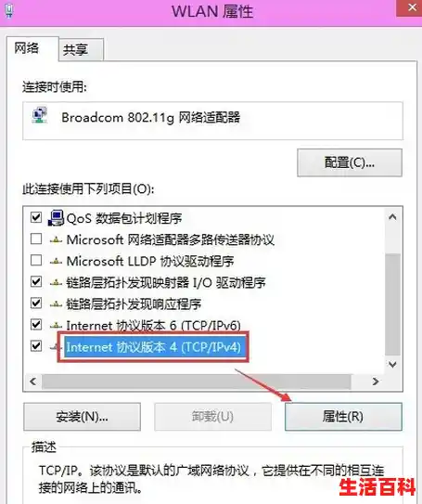
Task: Click the Microsoft LLDP protocol driver icon
Action: click(x=56, y=262)
